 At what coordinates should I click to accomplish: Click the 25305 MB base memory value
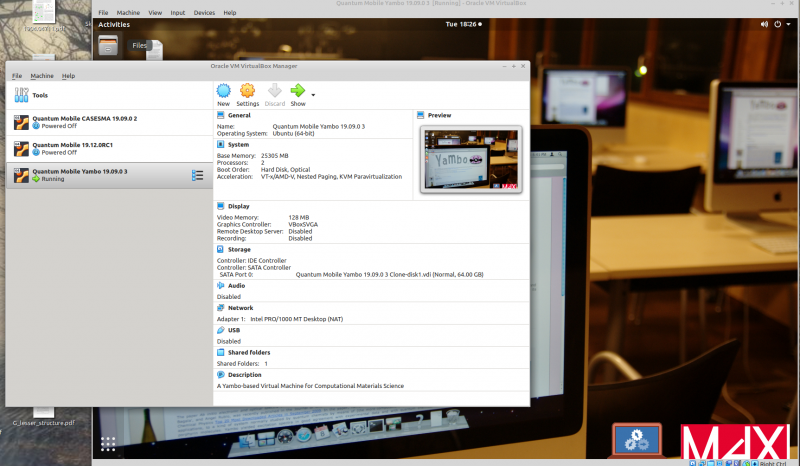pyautogui.click(x=274, y=155)
